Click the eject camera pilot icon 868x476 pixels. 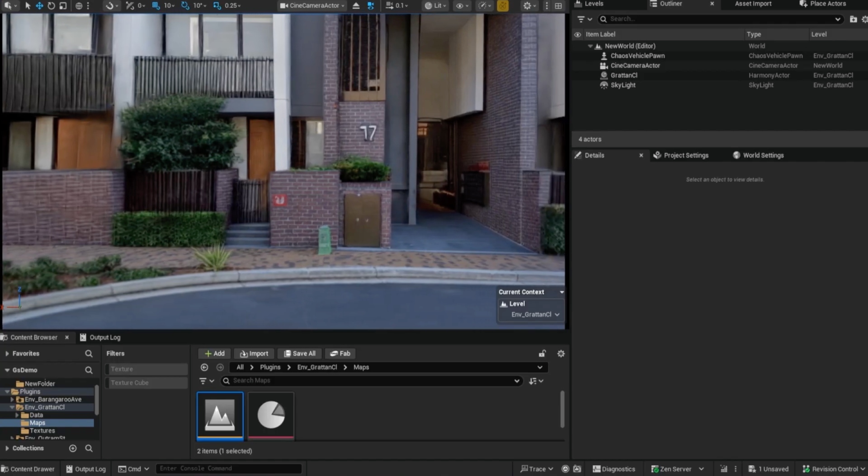(356, 5)
